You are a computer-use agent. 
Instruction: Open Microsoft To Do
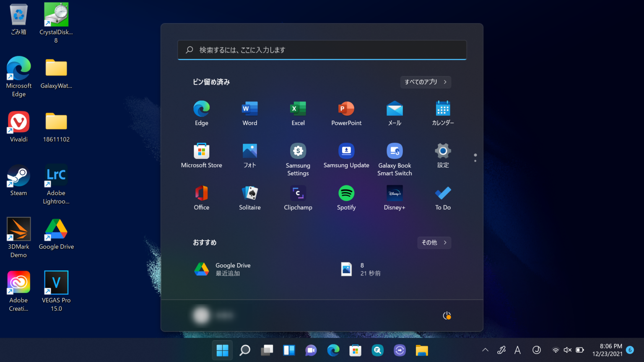point(442,197)
